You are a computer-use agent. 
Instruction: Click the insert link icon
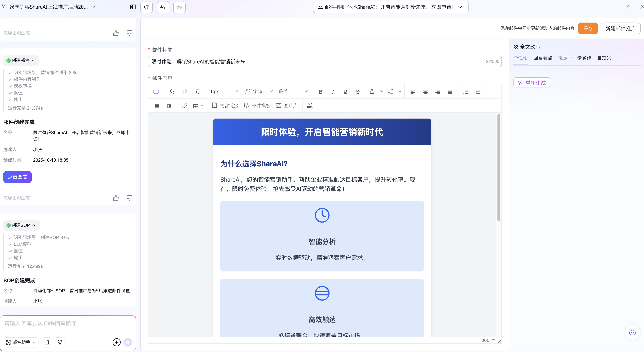coord(184,106)
